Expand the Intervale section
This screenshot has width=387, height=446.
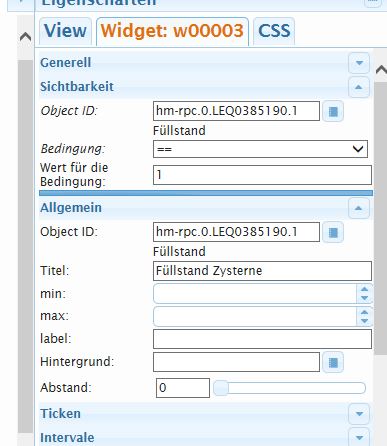click(x=359, y=437)
